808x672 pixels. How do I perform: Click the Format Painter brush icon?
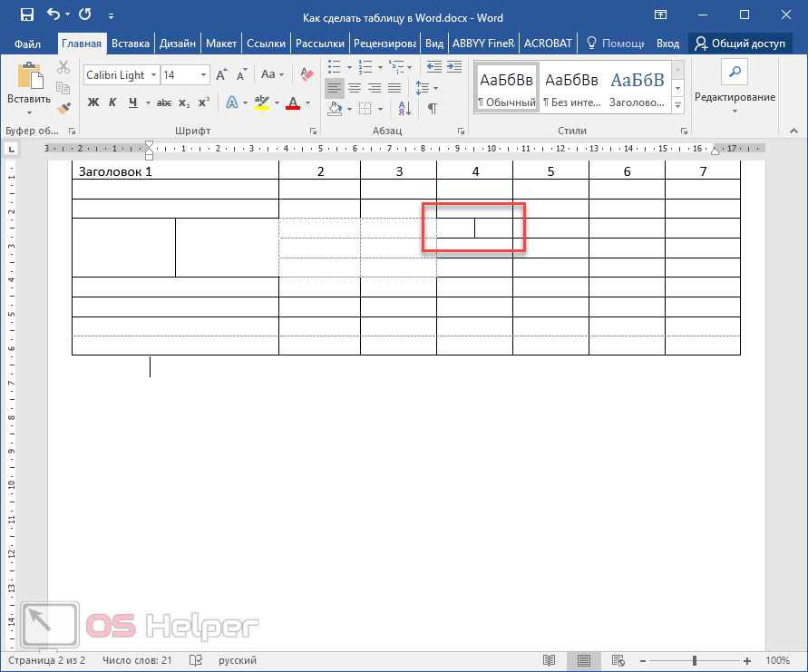63,108
